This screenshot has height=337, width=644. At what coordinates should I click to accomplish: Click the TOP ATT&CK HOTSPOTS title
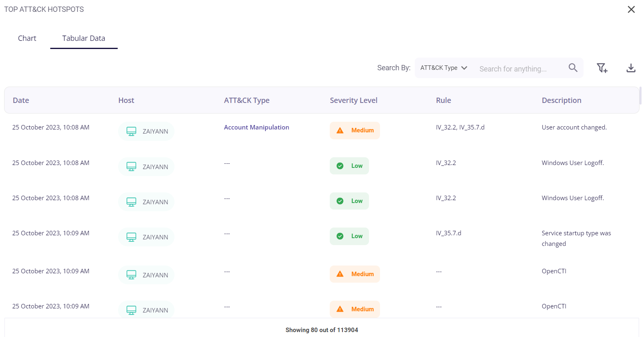point(44,9)
